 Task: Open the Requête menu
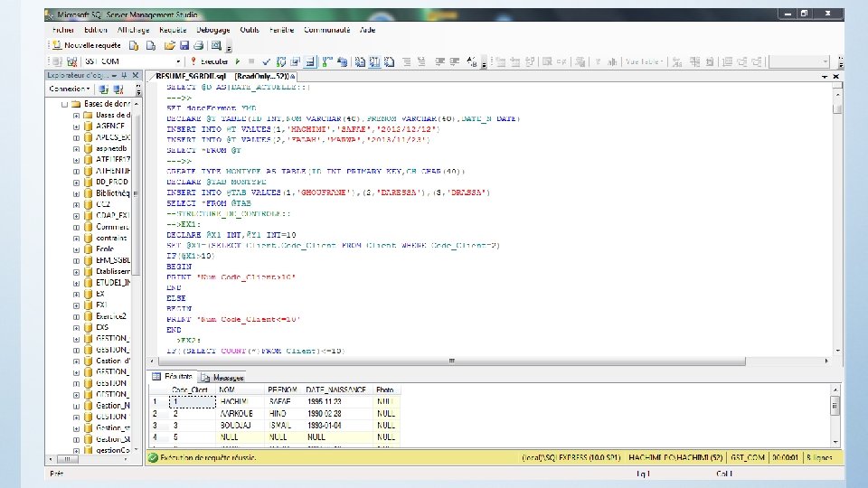pyautogui.click(x=172, y=30)
